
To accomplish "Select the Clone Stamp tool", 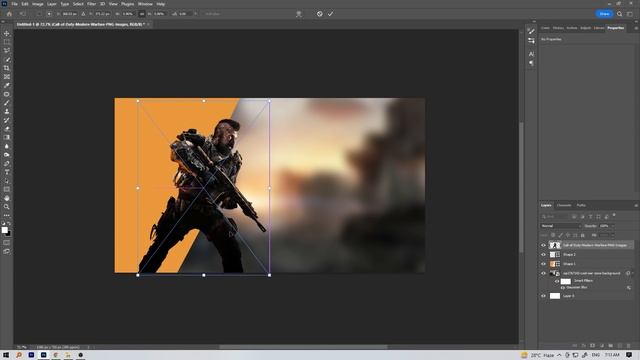I will point(7,111).
